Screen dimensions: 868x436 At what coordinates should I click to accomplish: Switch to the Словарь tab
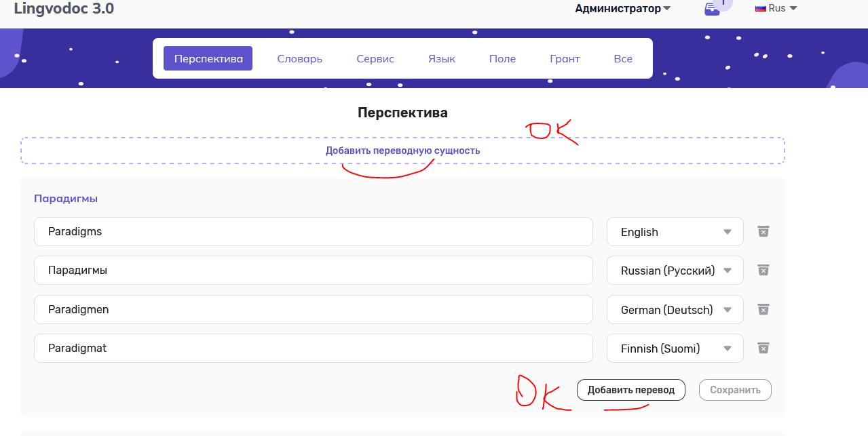click(299, 58)
